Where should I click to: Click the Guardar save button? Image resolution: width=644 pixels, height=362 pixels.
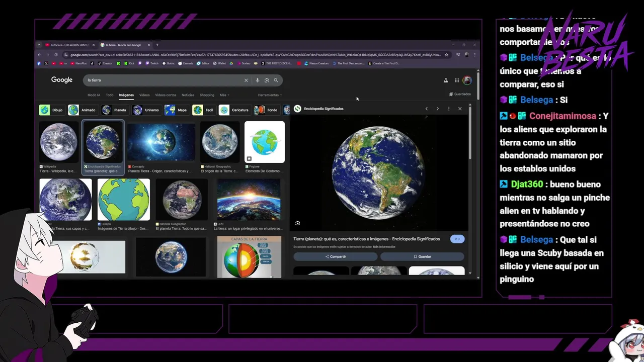422,256
